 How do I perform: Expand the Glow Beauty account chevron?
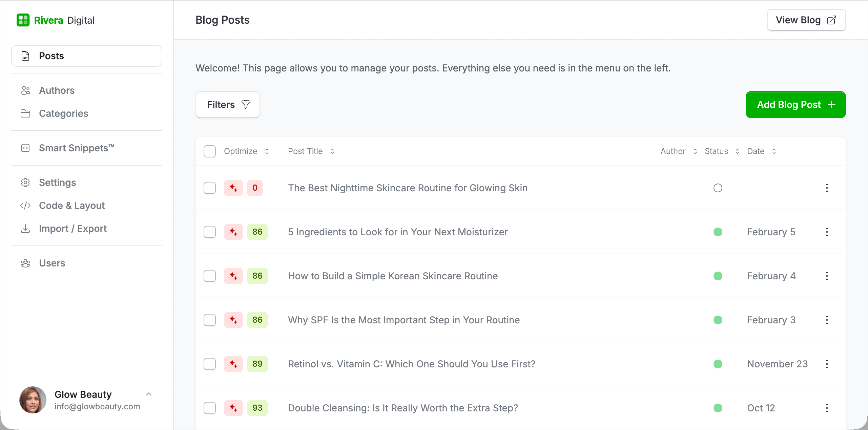pyautogui.click(x=148, y=394)
